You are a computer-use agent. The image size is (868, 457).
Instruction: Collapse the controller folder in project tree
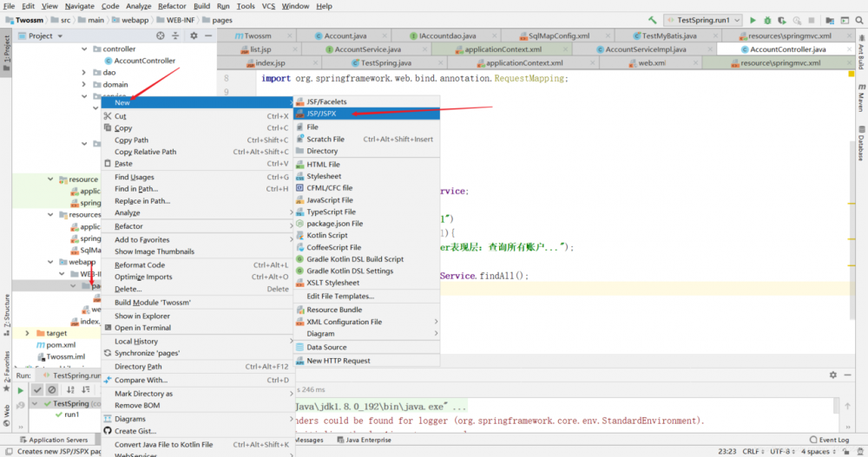pos(85,49)
